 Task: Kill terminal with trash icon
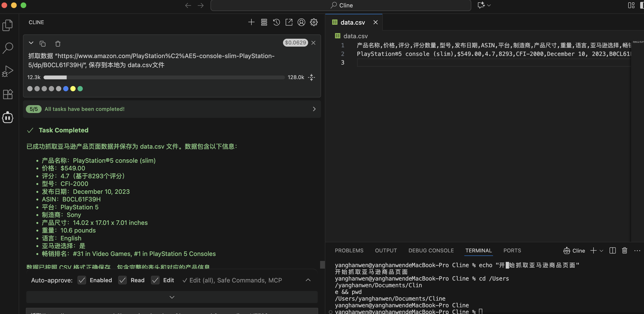[x=624, y=250]
